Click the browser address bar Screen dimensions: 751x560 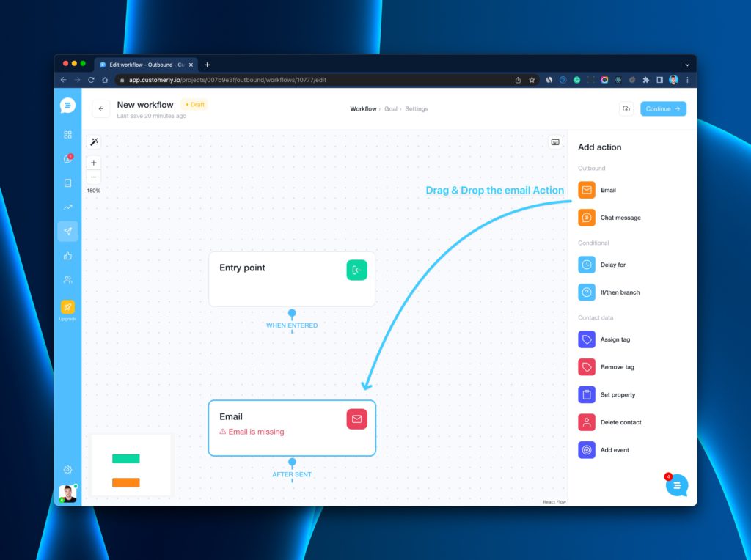coord(316,80)
